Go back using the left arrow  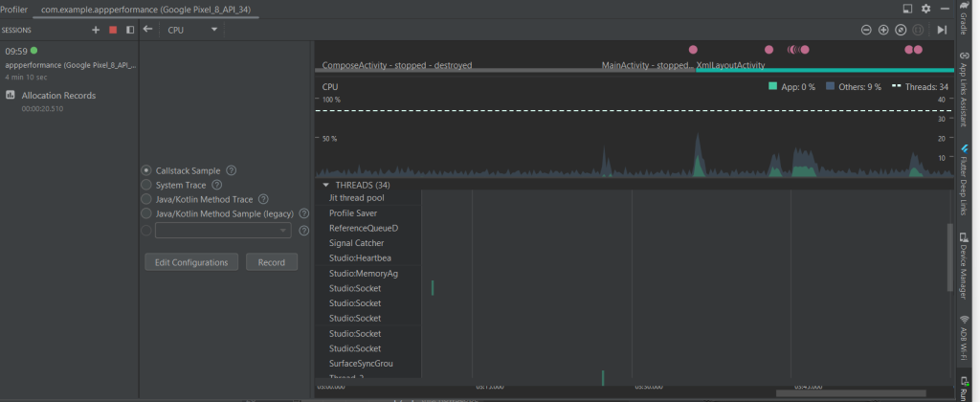click(147, 30)
